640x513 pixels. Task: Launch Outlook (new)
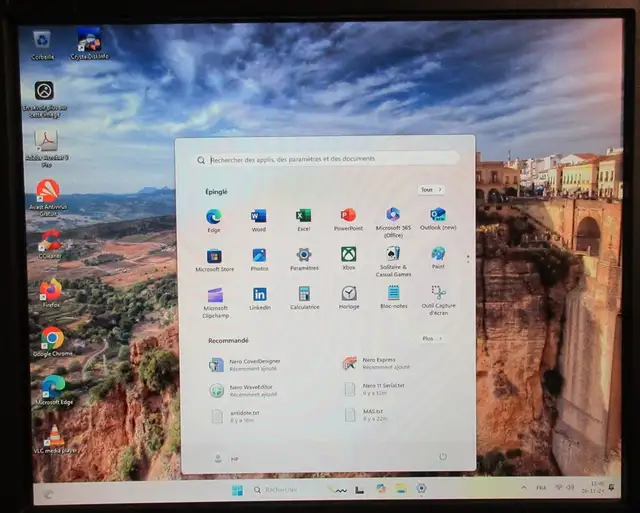[438, 219]
